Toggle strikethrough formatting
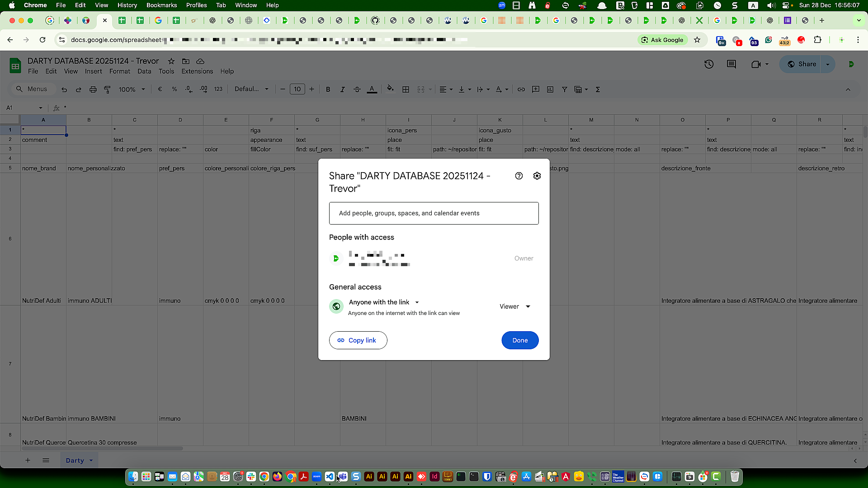Image resolution: width=868 pixels, height=488 pixels. (357, 89)
